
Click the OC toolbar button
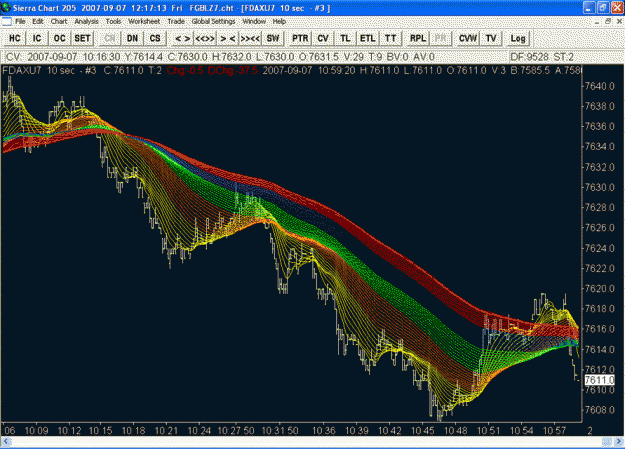click(59, 39)
